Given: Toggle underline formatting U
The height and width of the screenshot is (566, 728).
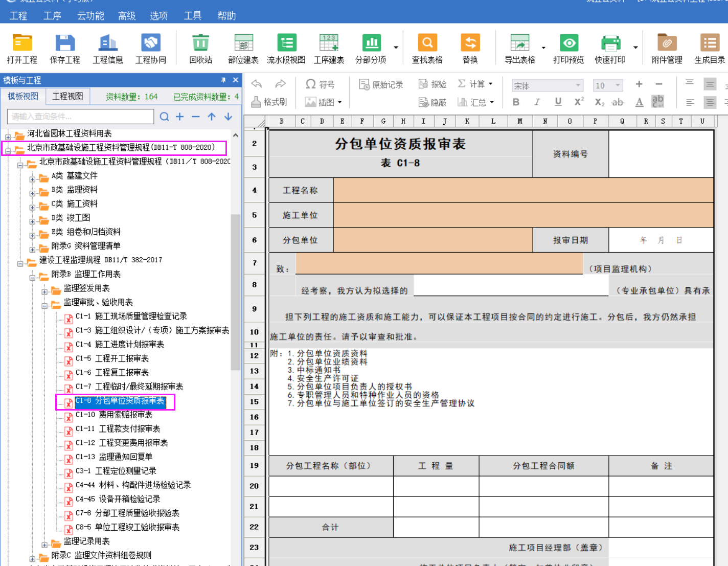Looking at the screenshot, I should [558, 102].
